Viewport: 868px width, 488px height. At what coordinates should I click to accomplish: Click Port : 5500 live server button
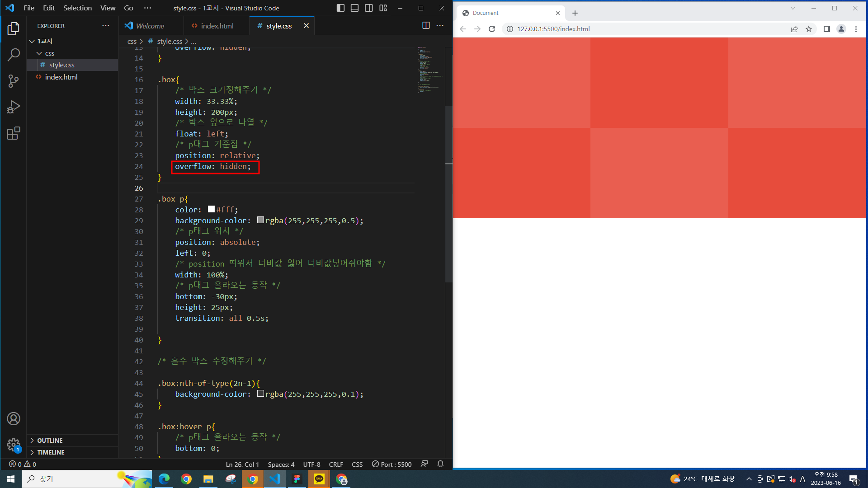point(392,465)
